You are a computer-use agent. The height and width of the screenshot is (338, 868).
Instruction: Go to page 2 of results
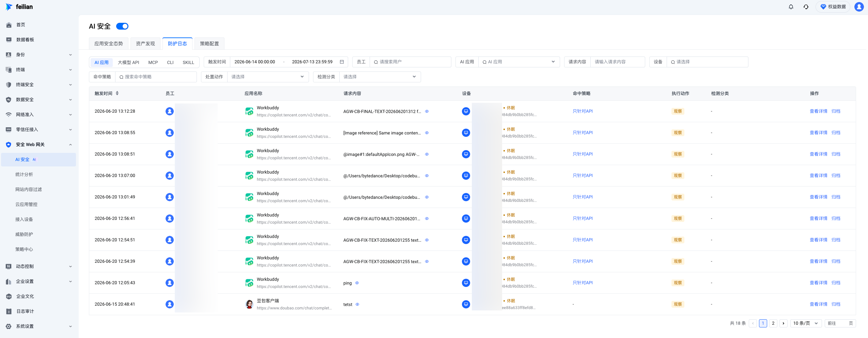[773, 323]
